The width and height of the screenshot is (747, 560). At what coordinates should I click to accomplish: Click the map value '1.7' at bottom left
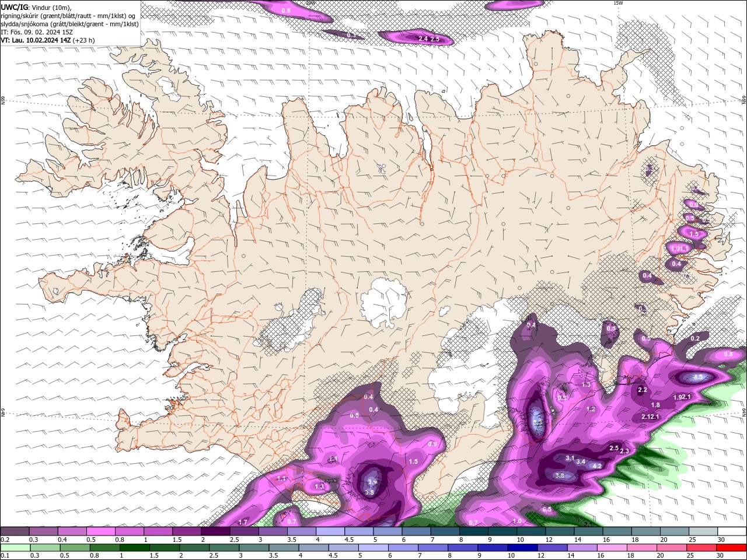243,521
